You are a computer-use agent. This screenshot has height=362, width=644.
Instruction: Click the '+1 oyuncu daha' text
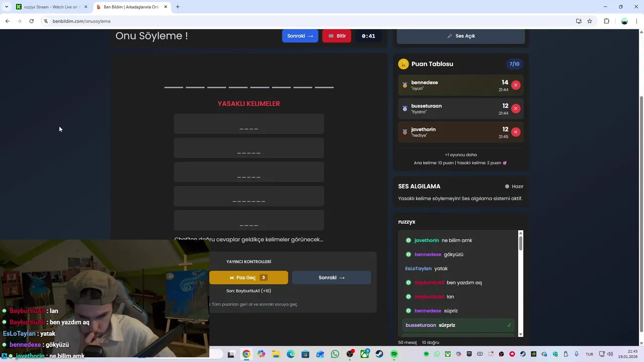coord(461,155)
